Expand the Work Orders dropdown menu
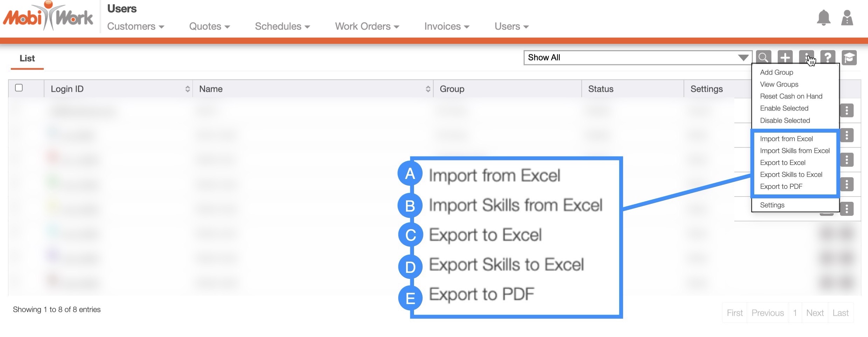Screen dimensions: 868x337 point(367,27)
